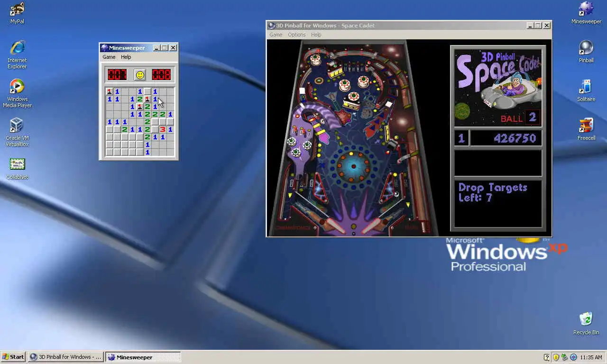The height and width of the screenshot is (364, 607).
Task: Click the flagged mine square in top-left corner
Action: click(110, 91)
